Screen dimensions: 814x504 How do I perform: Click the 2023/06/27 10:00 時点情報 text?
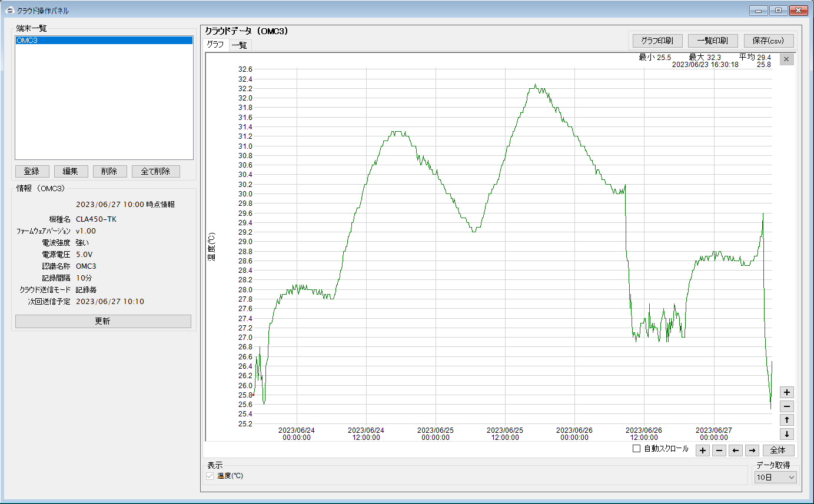click(125, 205)
